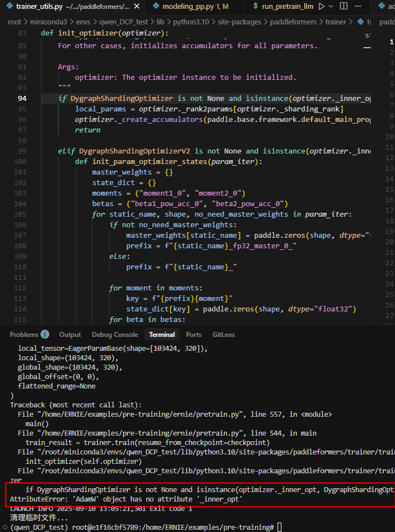
Task: Split the editor with the layout icon
Action: [343, 7]
